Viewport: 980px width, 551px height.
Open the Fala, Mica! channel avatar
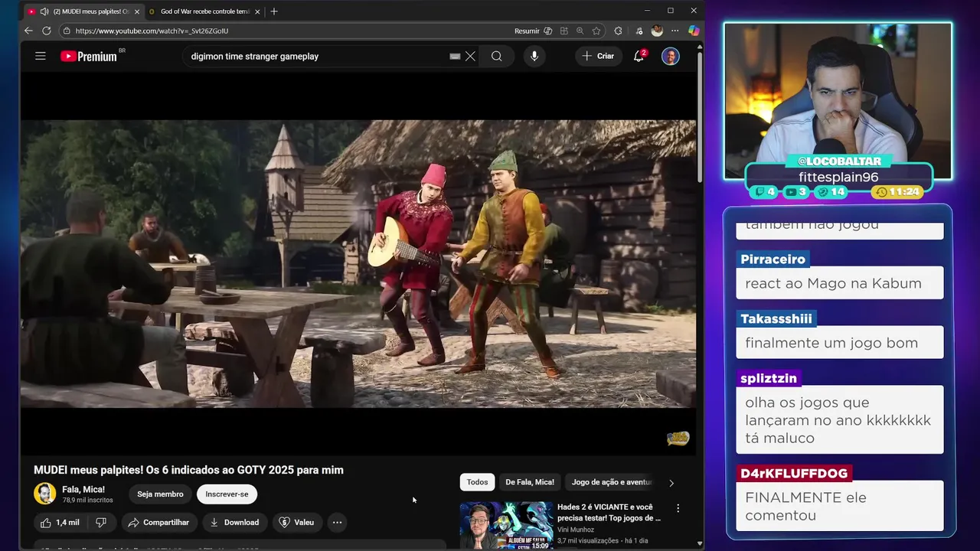(45, 494)
